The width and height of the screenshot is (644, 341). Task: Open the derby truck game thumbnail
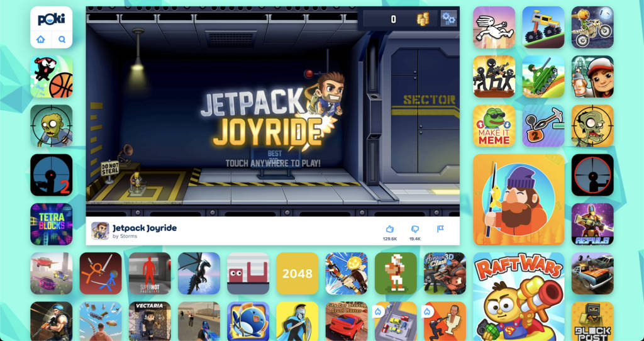coord(592,274)
